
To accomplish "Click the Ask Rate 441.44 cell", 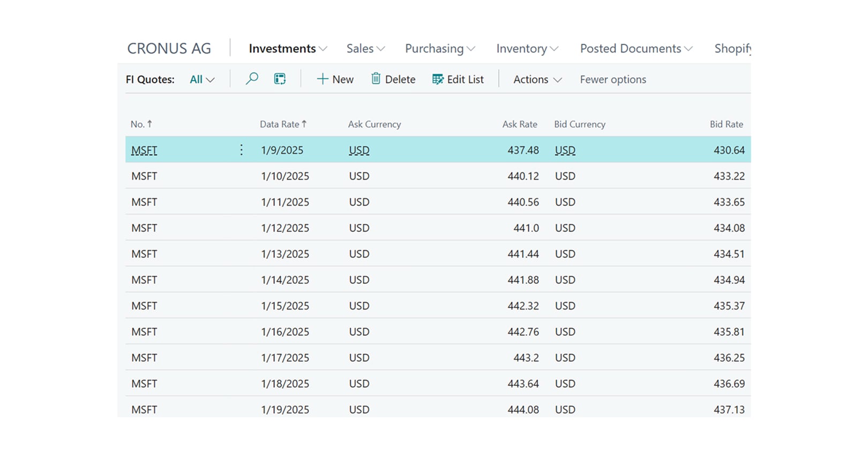I will pos(523,254).
